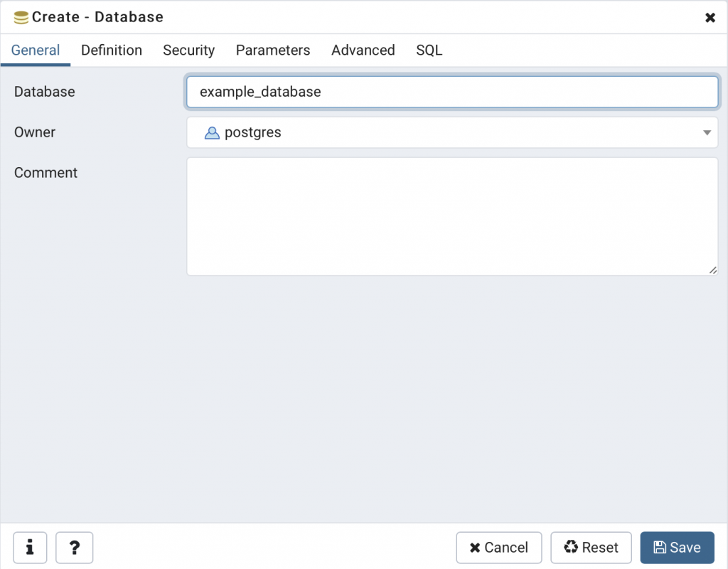Open the Owner postgres combo box
This screenshot has height=569, width=728.
(452, 132)
